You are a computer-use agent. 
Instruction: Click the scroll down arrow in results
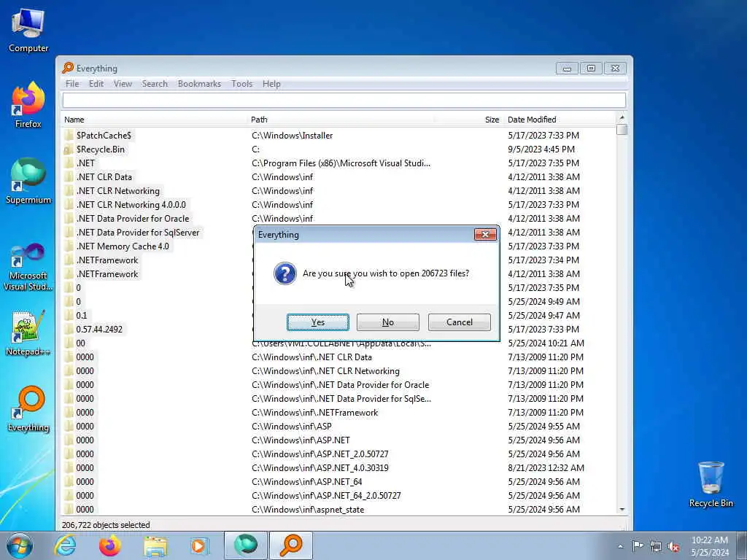622,510
